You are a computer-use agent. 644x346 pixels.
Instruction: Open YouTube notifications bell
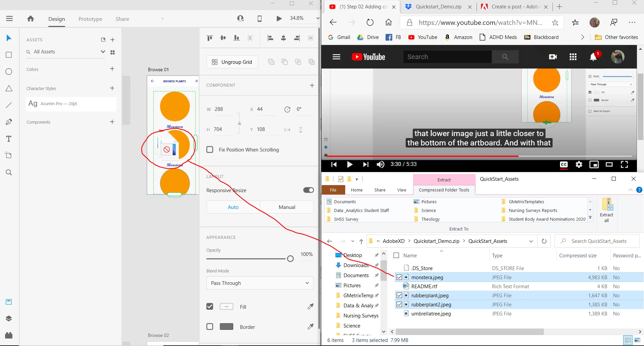tap(593, 57)
